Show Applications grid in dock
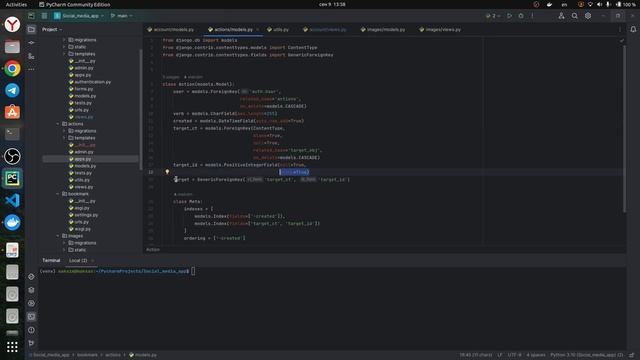 (x=12, y=347)
